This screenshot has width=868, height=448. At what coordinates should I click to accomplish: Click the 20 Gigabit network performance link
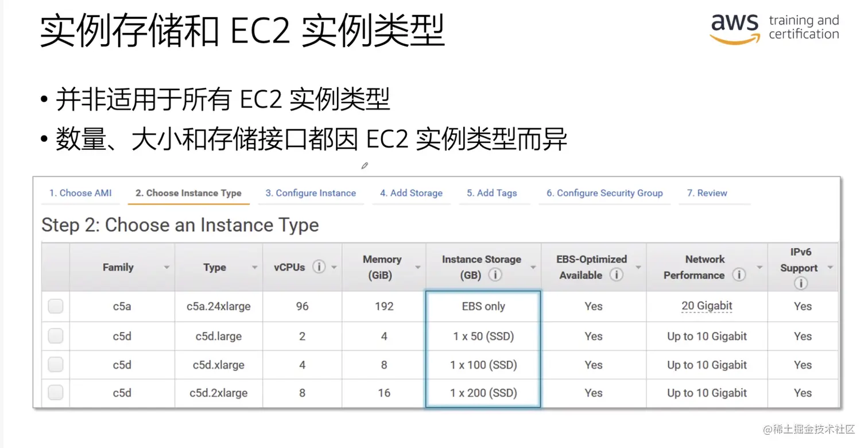(x=707, y=306)
